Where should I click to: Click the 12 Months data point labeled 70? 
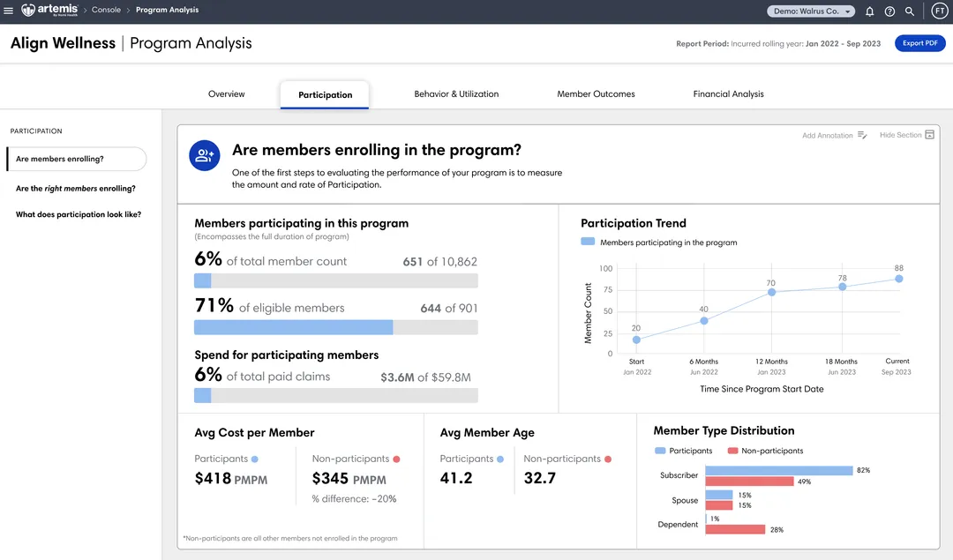coord(771,292)
